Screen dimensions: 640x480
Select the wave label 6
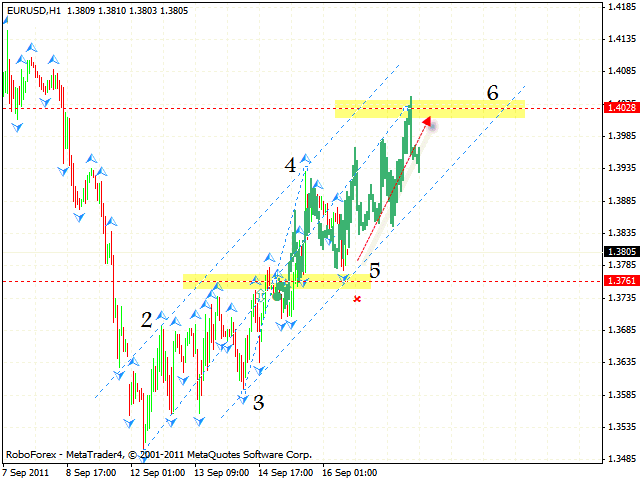[x=492, y=93]
